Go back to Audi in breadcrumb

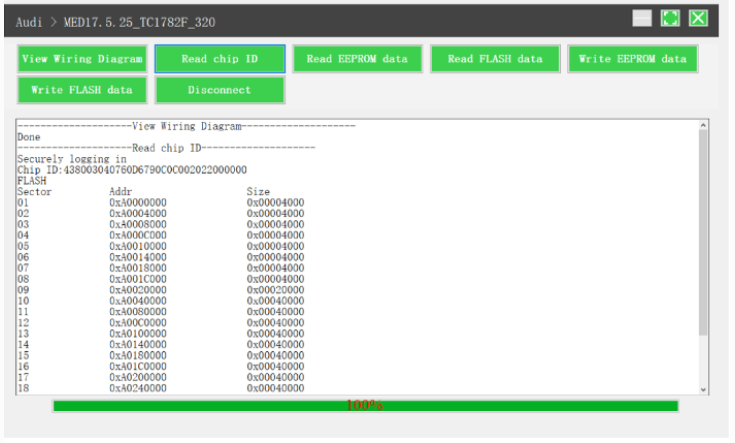click(x=29, y=22)
